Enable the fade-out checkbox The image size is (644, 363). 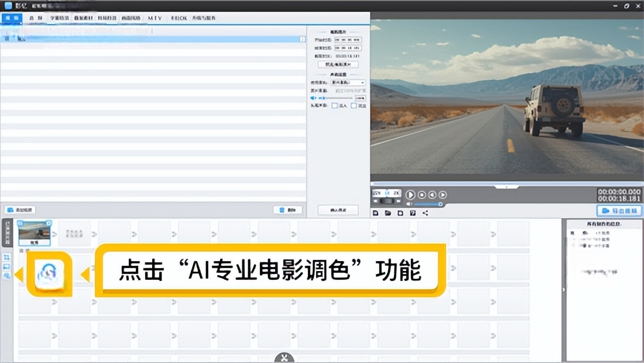(x=354, y=106)
